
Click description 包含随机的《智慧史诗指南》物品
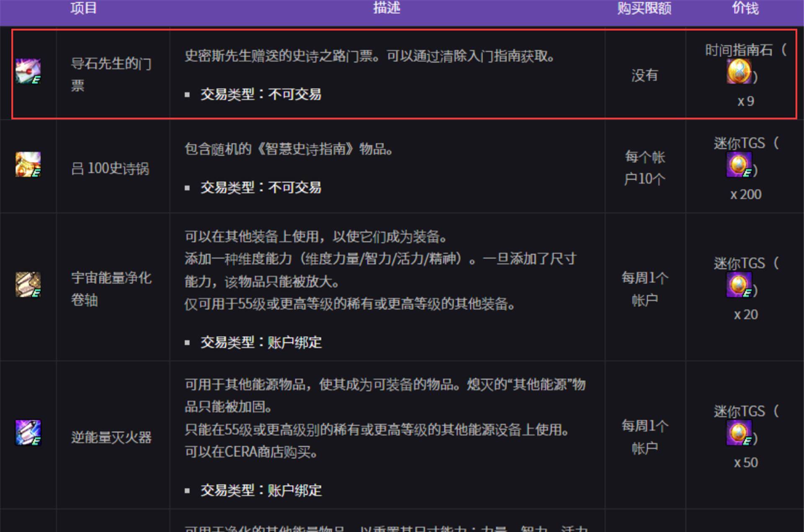289,149
